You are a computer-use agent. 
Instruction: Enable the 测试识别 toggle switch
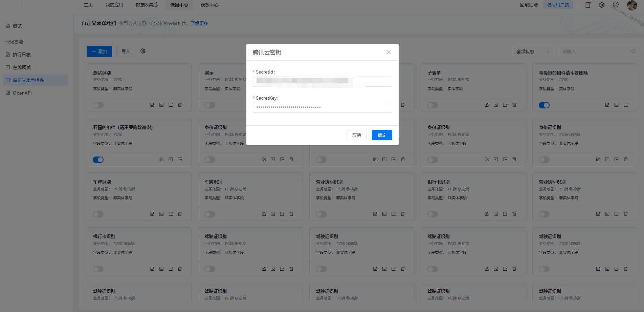point(98,105)
